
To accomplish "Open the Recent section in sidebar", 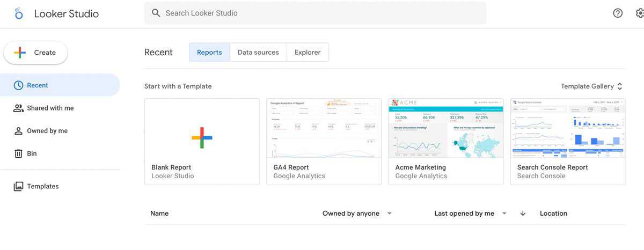I will 60,85.
